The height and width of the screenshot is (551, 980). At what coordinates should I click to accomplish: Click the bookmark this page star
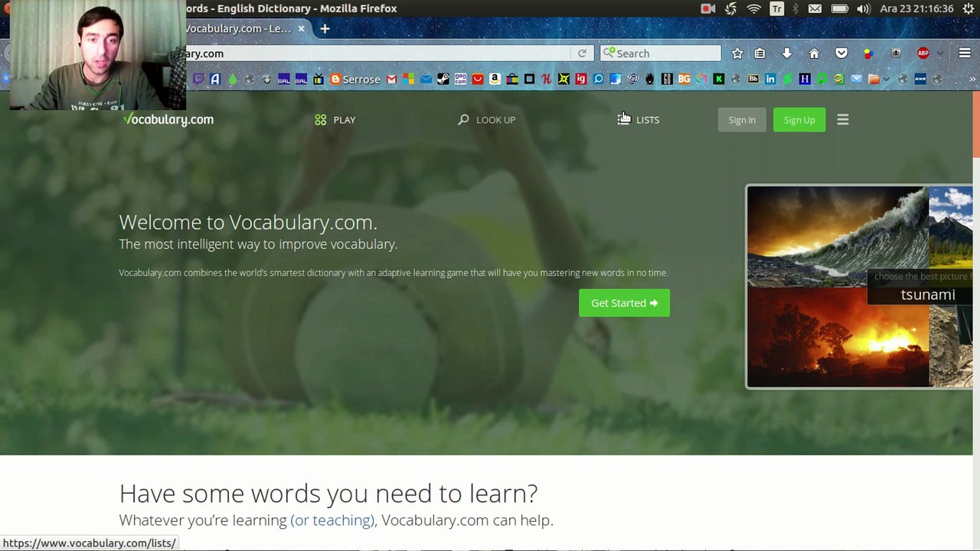coord(737,54)
